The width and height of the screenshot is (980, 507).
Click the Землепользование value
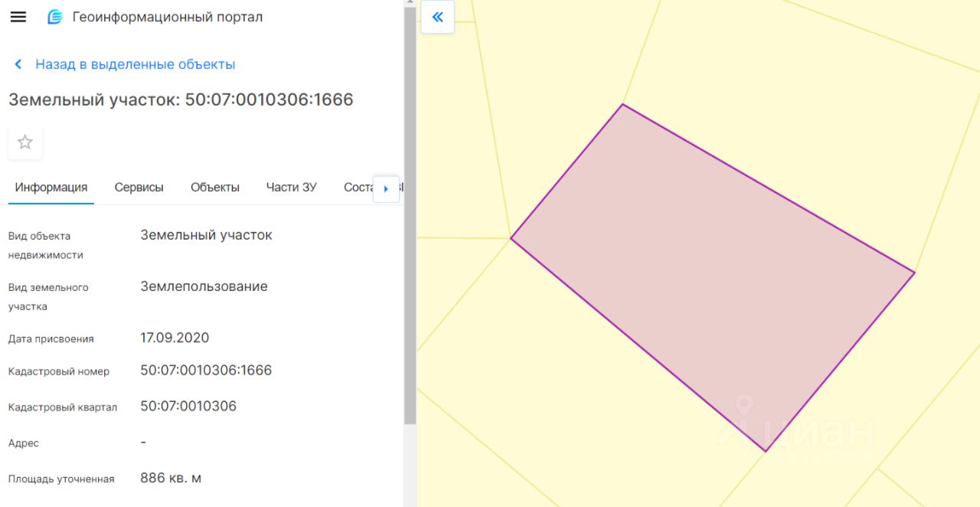point(204,286)
